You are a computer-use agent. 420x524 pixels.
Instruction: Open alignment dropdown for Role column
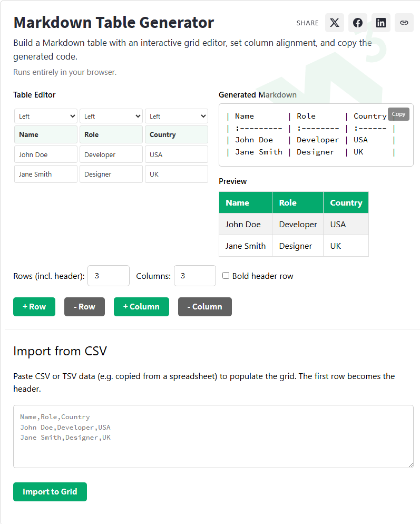pyautogui.click(x=111, y=117)
